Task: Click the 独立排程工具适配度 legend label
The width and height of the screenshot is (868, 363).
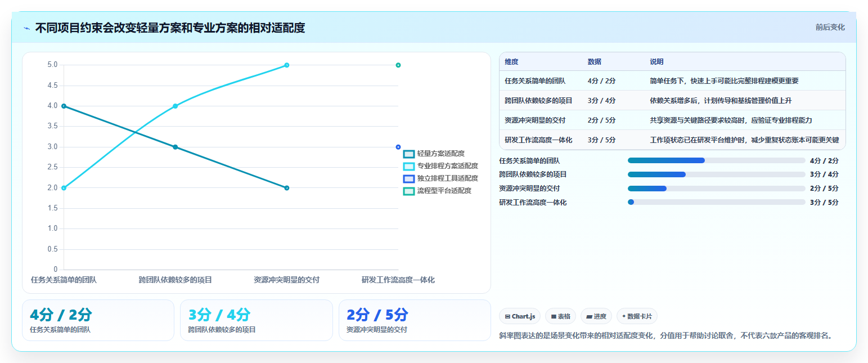Action: pyautogui.click(x=447, y=178)
